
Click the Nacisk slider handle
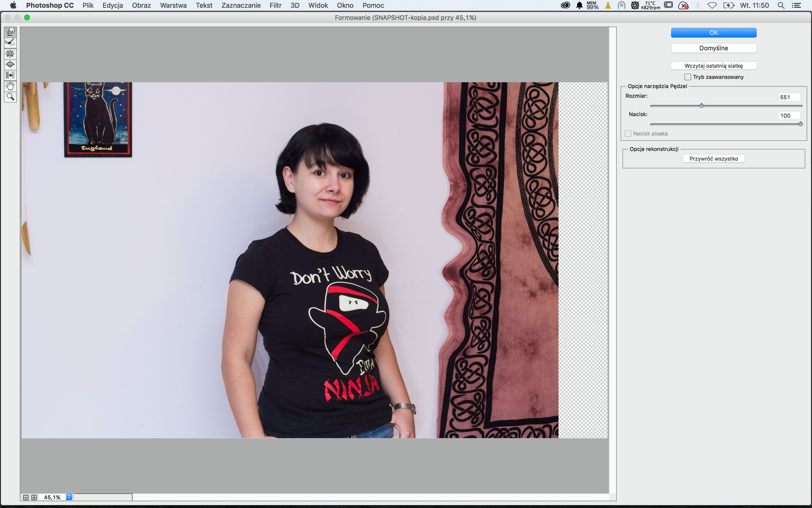click(801, 124)
